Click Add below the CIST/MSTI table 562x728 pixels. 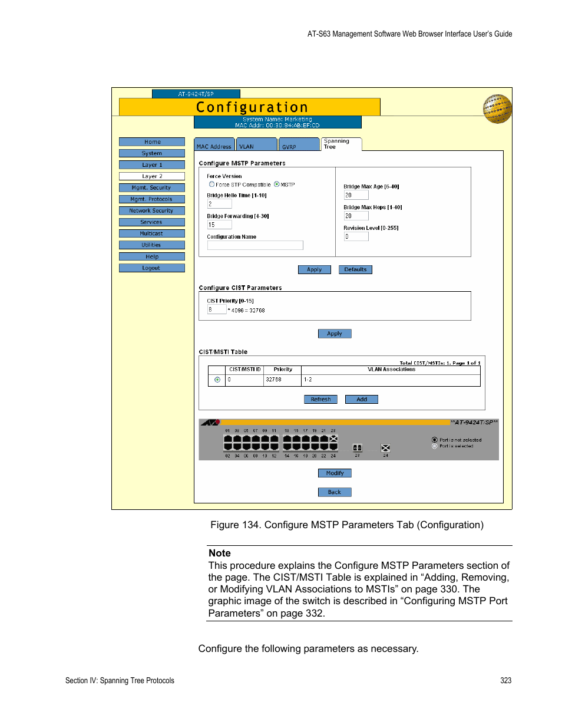click(362, 399)
